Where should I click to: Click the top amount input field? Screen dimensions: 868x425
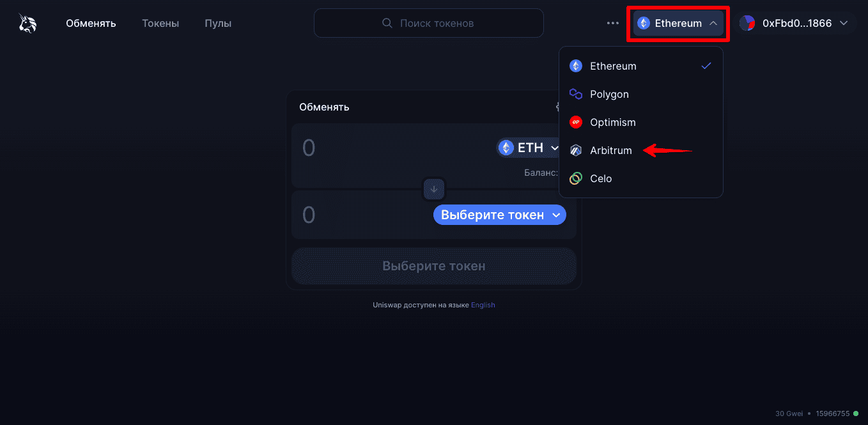(x=396, y=148)
